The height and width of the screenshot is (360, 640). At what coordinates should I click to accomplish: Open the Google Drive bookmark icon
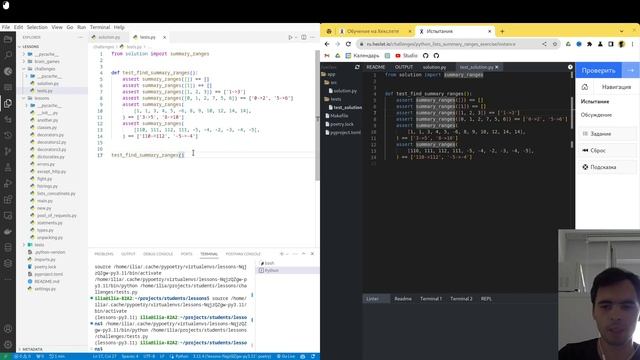pyautogui.click(x=338, y=56)
